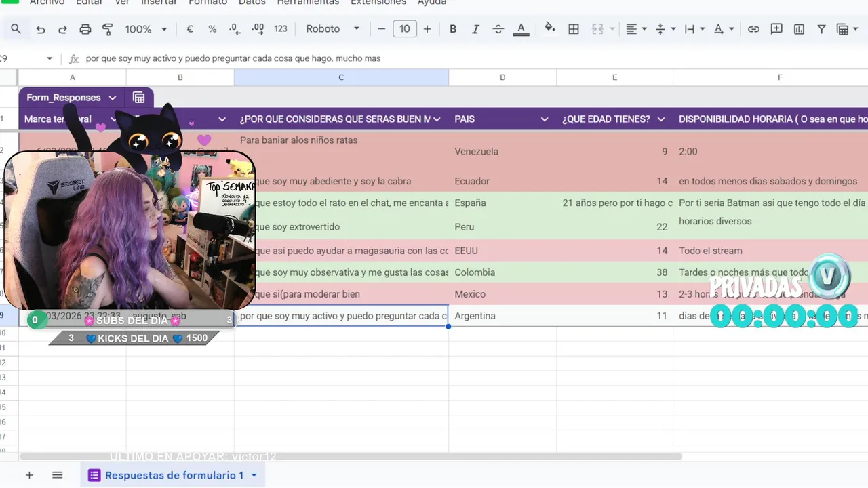Toggle bold formatting
Image resolution: width=868 pixels, height=488 pixels.
[x=453, y=29]
